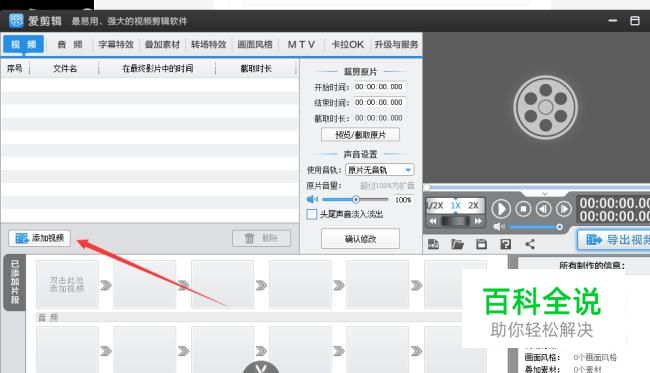Click the new project file icon
This screenshot has width=650, height=373.
click(x=433, y=244)
